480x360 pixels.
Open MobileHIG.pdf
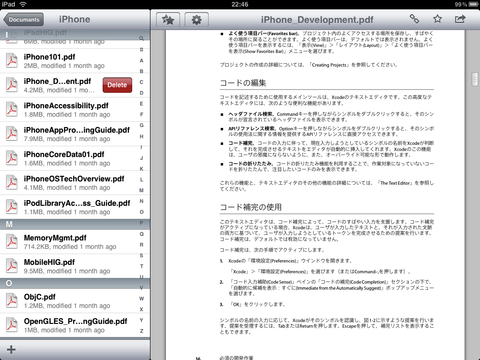tap(75, 266)
